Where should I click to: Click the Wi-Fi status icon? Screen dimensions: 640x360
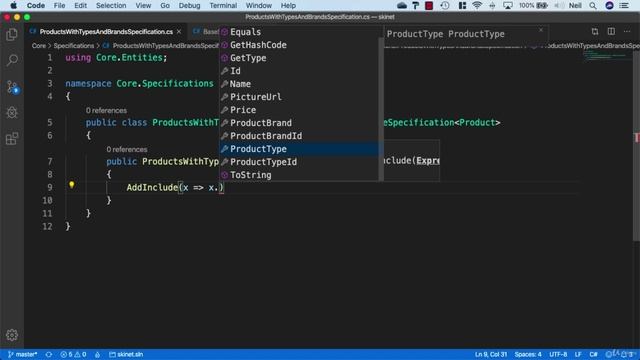point(477,5)
